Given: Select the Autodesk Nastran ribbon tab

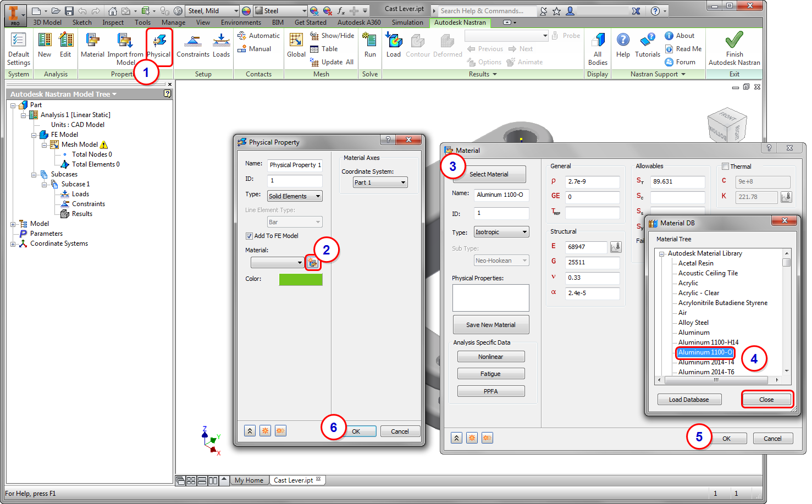Looking at the screenshot, I should [460, 23].
